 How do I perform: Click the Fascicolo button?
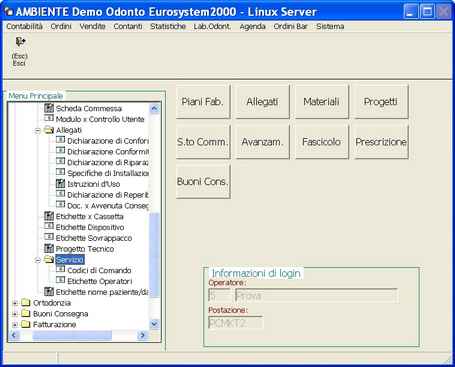pos(321,142)
